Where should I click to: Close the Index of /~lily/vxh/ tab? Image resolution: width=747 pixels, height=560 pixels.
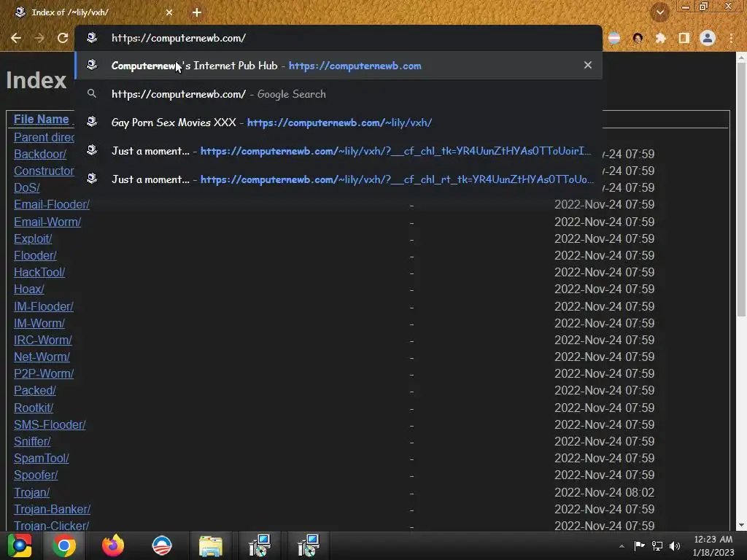point(169,12)
